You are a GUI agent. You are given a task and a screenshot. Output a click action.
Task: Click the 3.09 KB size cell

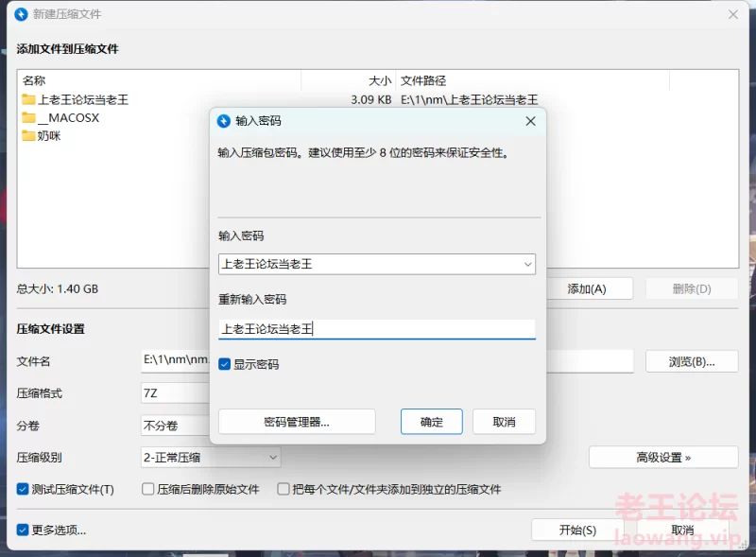370,100
